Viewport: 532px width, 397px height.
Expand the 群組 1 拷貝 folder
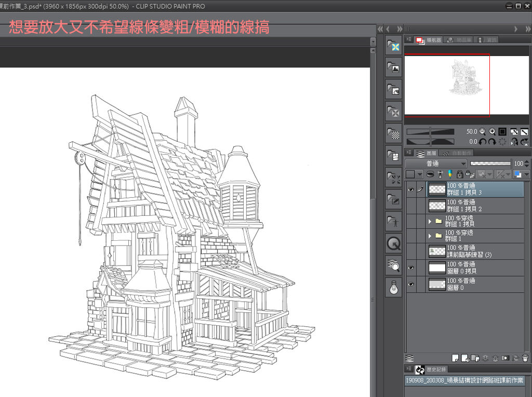tap(430, 222)
